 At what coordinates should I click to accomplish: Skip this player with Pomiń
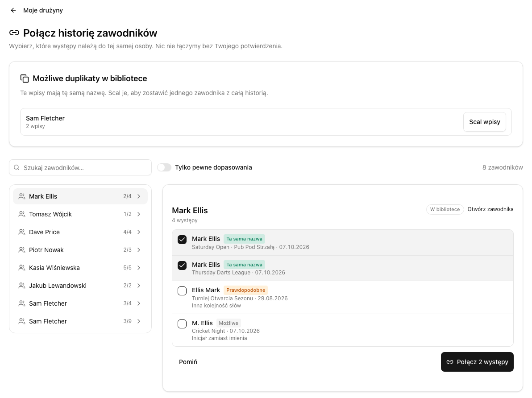[x=188, y=362]
